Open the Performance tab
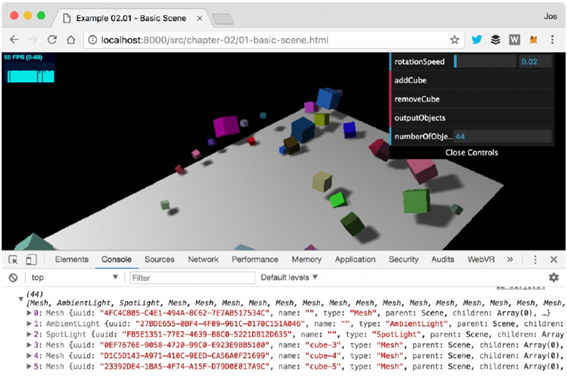567x386 pixels. coord(255,259)
